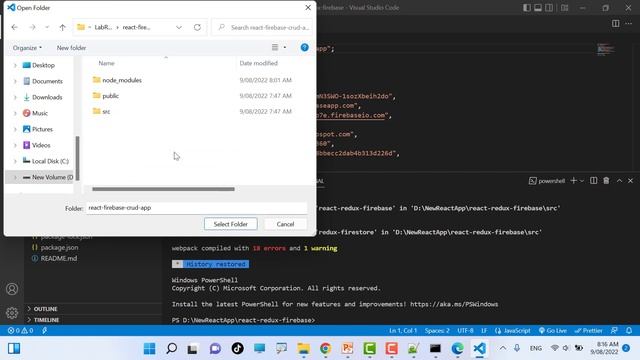The image size is (640, 360).
Task: Open terminal launch profile dropdown
Action: [x=582, y=180]
